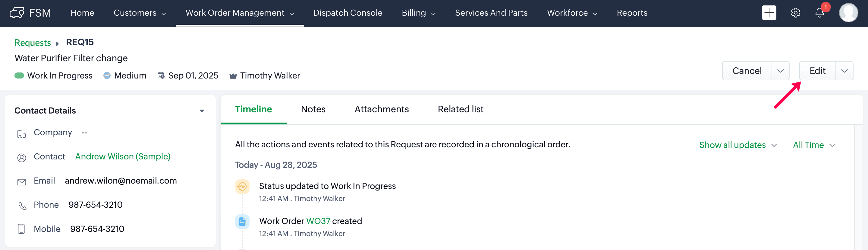Open the Edit button dropdown arrow

click(x=844, y=71)
